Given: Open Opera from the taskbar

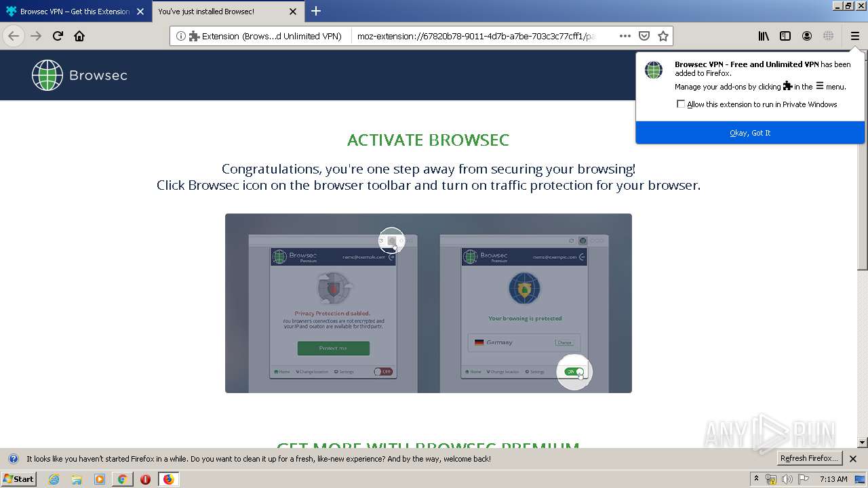Looking at the screenshot, I should [x=145, y=479].
